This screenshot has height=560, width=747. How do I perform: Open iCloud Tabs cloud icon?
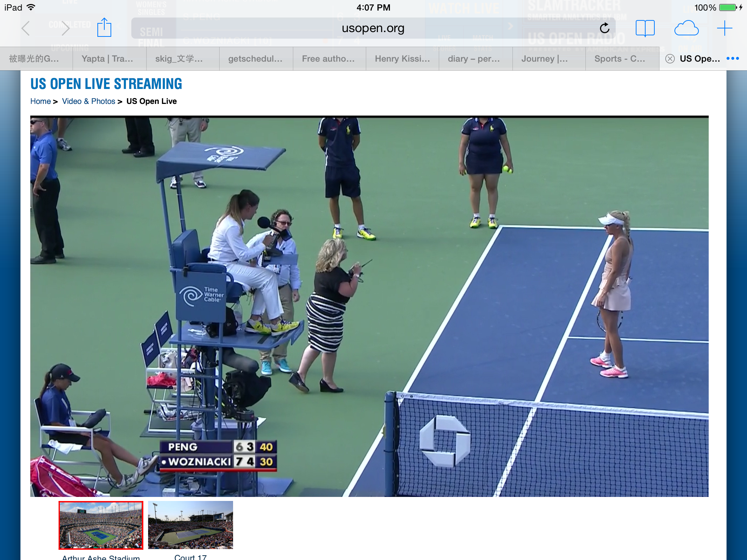(686, 28)
